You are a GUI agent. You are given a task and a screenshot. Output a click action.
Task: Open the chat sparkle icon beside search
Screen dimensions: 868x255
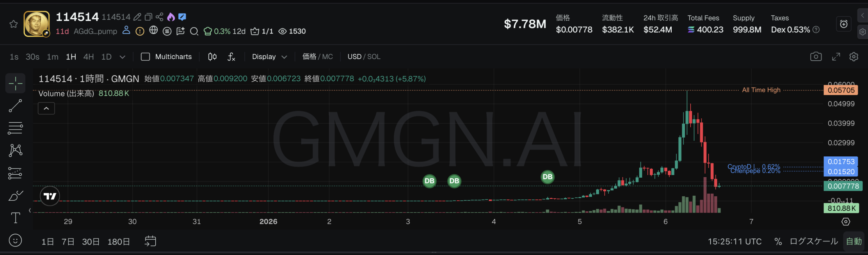pos(180,31)
